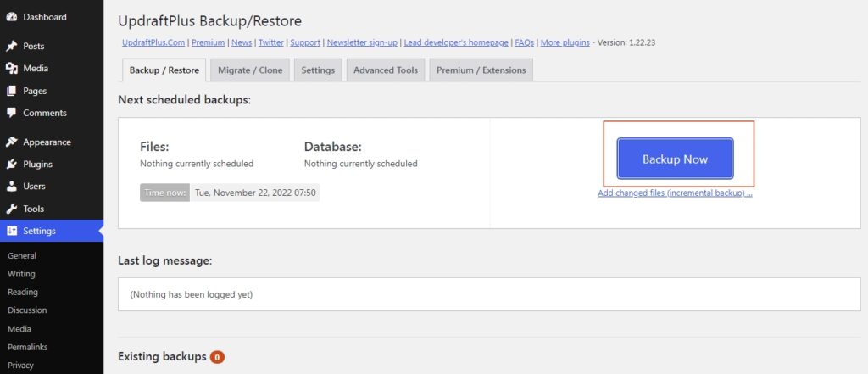Click the 'Existing backups' heading
Screen dimensions: 868x374
(162, 356)
